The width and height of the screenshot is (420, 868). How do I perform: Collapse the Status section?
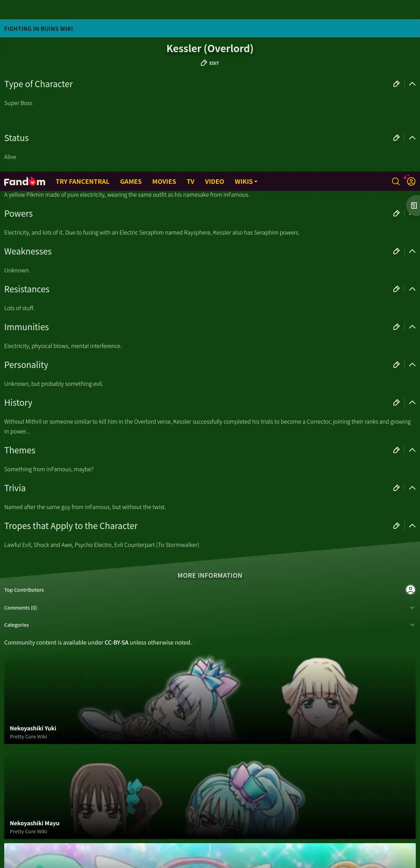412,138
